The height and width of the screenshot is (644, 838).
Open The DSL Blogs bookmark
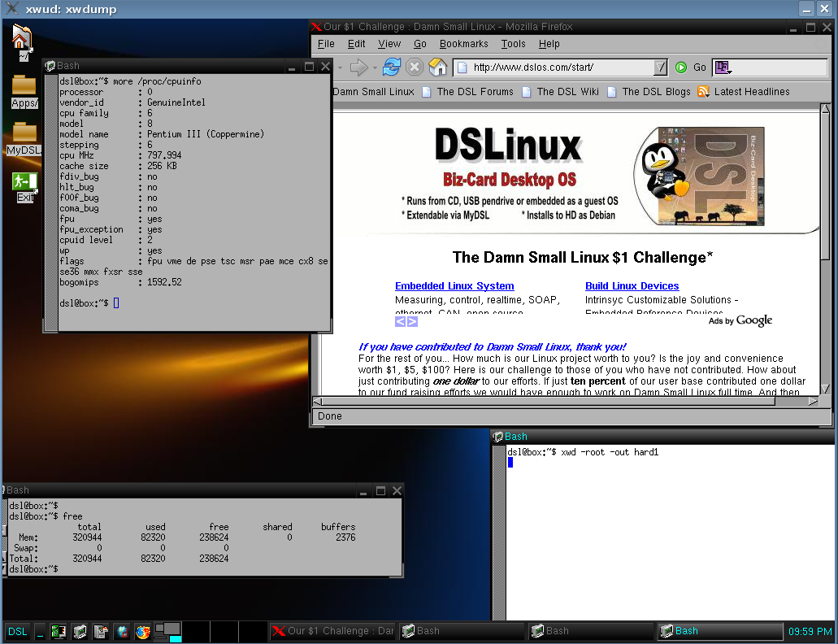pyautogui.click(x=649, y=92)
